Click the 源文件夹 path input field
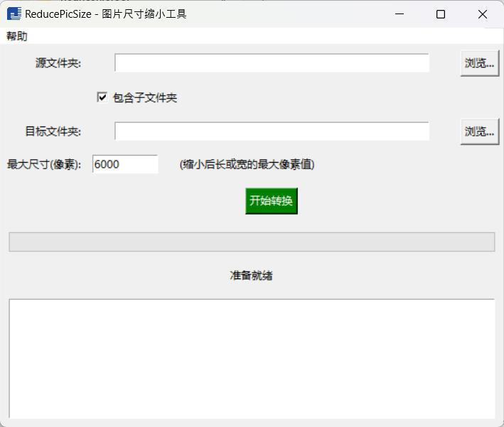Viewport: 504px width, 427px height. tap(272, 63)
